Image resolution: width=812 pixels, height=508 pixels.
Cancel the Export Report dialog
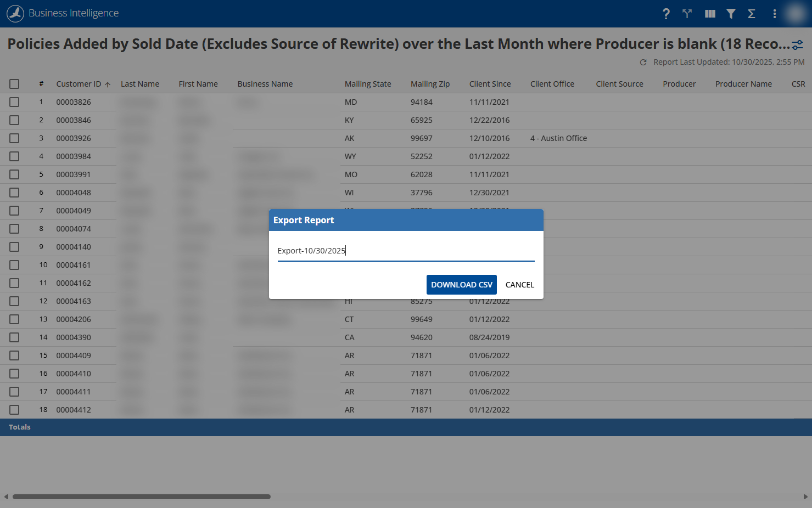pyautogui.click(x=520, y=285)
